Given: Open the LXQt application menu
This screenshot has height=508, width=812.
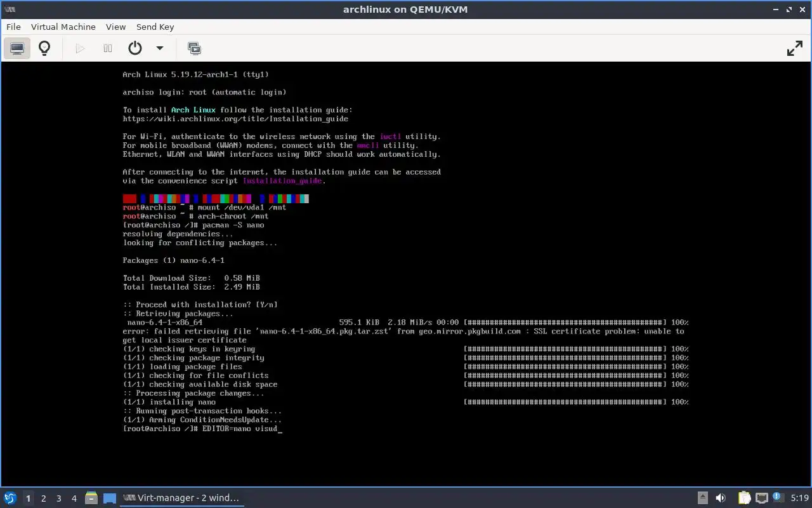Looking at the screenshot, I should [x=10, y=498].
